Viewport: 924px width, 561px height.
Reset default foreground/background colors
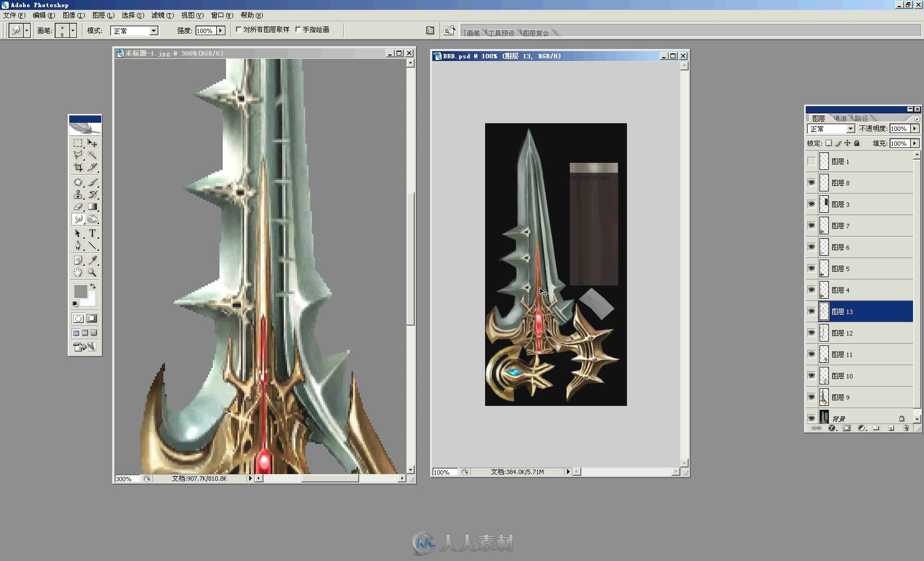click(x=75, y=304)
